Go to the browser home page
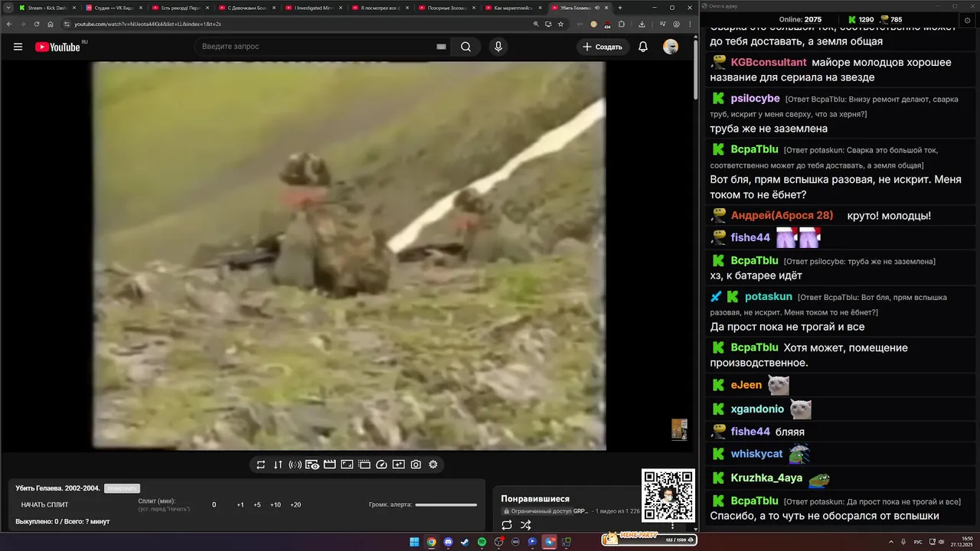980x551 pixels. pyautogui.click(x=51, y=24)
